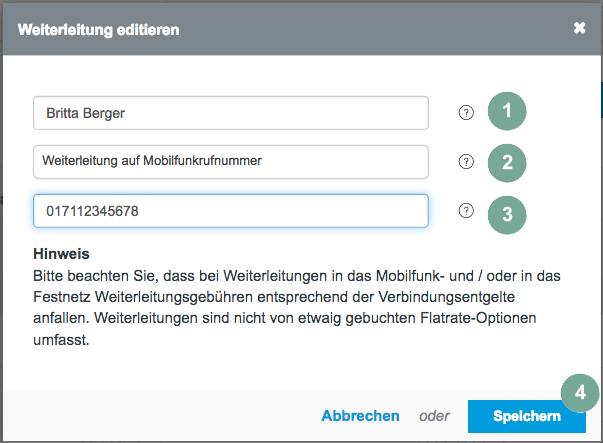Select the green number 3 badge
This screenshot has height=443, width=603.
point(507,212)
